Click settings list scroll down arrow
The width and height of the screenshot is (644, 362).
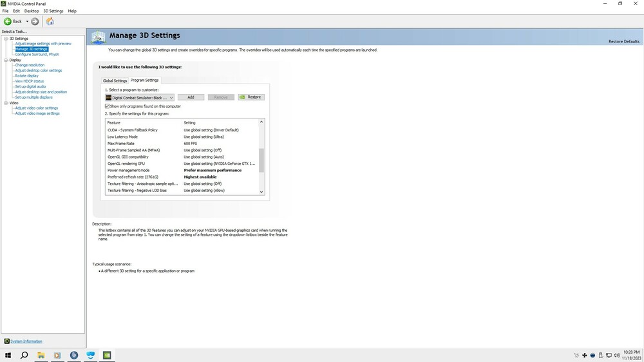tap(261, 192)
